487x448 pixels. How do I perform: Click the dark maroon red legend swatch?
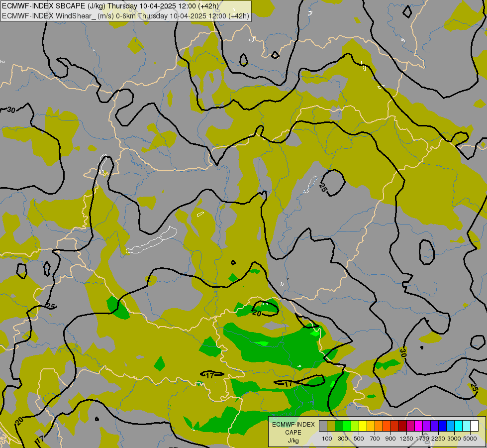402,426
